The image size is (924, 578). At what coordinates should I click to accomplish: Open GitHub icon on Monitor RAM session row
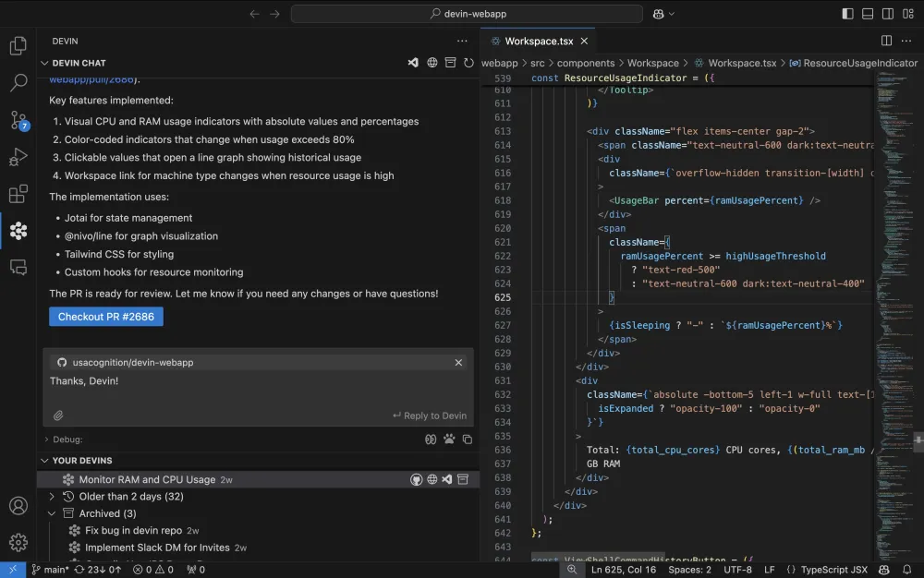tap(417, 479)
